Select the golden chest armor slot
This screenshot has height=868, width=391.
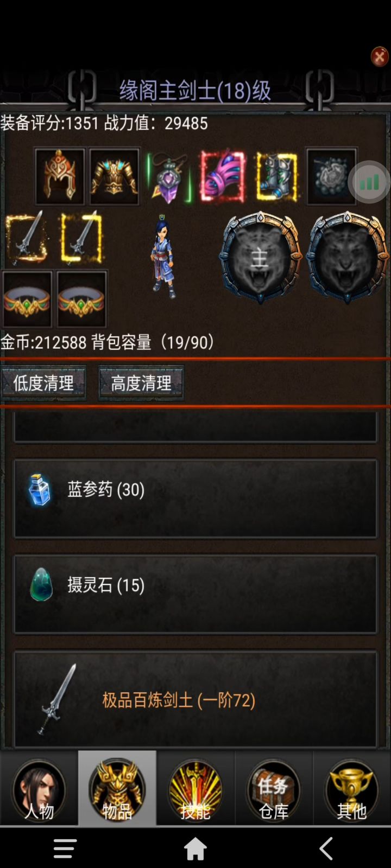114,176
